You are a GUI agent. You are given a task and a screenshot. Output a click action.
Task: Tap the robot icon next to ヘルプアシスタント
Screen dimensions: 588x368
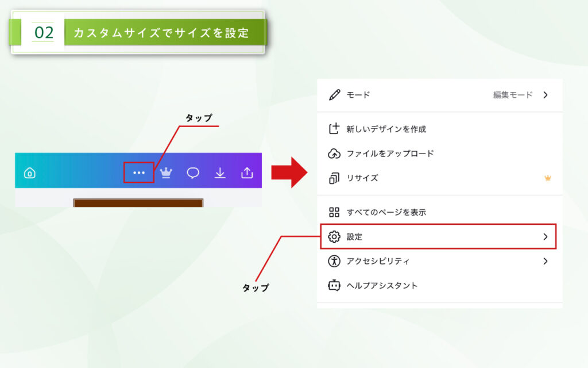[335, 285]
